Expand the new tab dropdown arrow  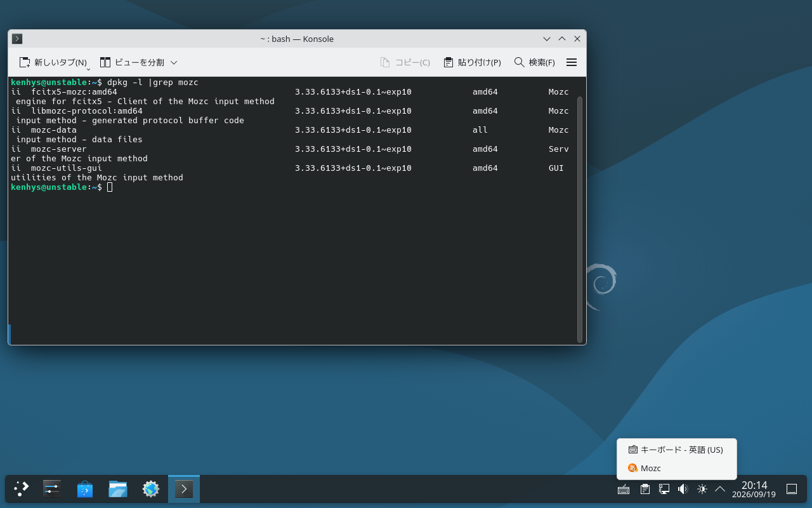(x=88, y=69)
